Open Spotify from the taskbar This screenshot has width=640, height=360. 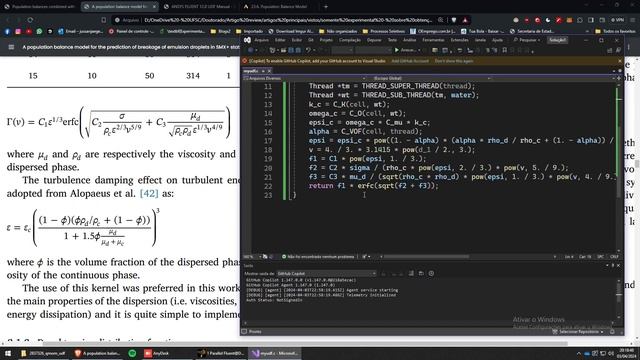click(132, 353)
